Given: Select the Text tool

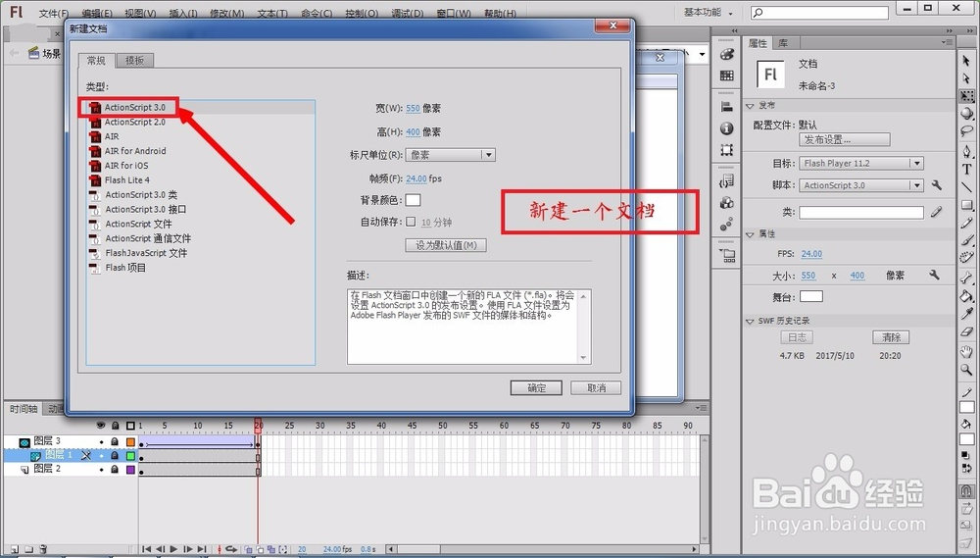Looking at the screenshot, I should 967,170.
